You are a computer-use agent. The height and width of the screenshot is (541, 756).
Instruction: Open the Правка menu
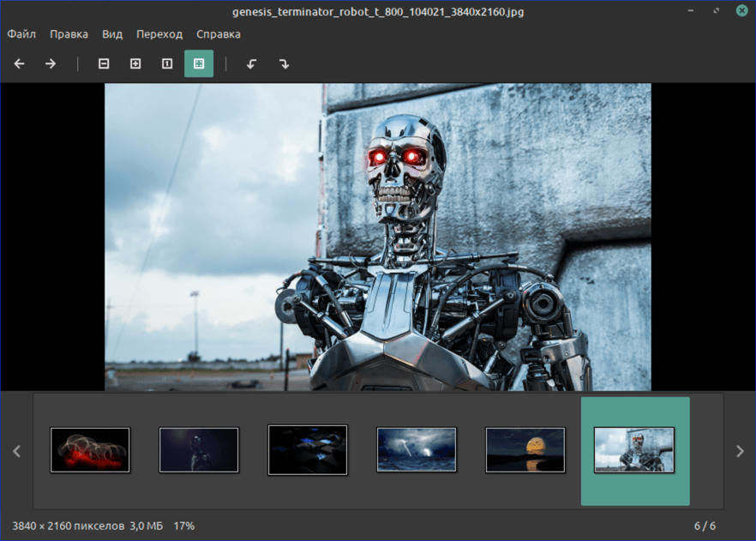pyautogui.click(x=69, y=34)
